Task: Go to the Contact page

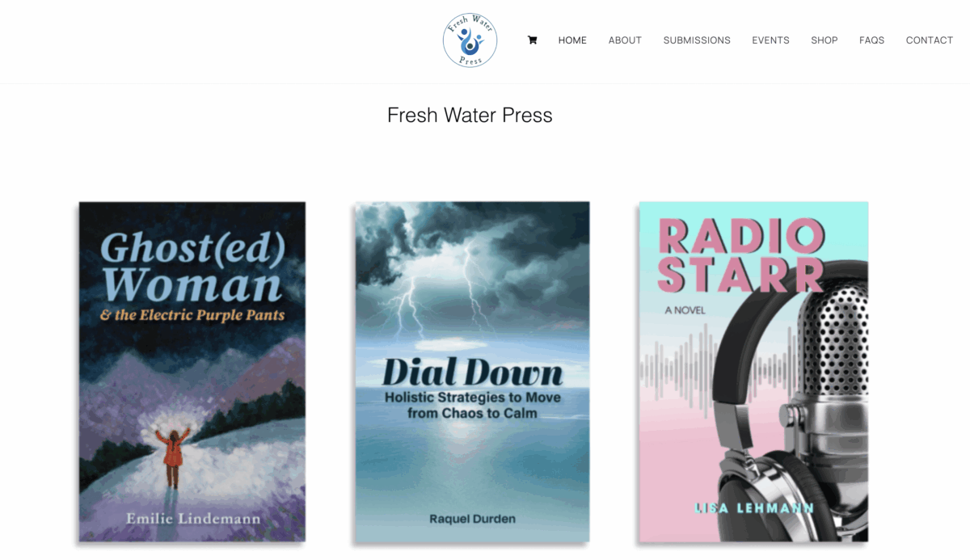Action: pos(930,40)
